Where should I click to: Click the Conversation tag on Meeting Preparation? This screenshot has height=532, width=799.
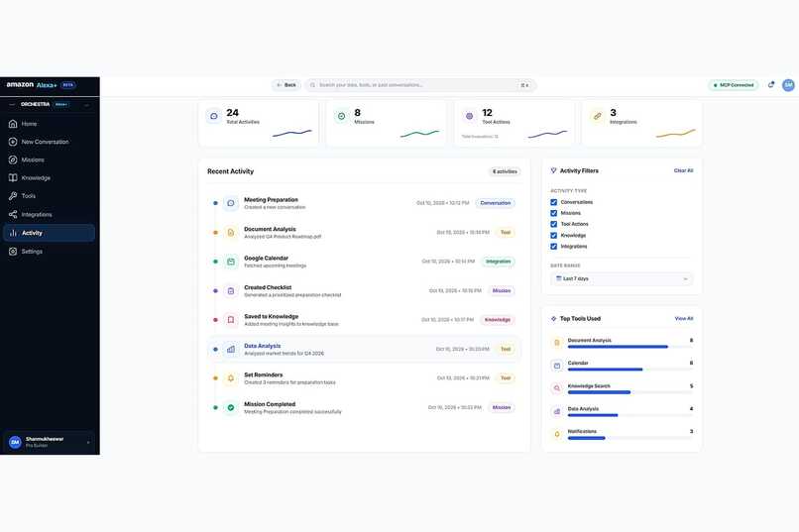[496, 203]
